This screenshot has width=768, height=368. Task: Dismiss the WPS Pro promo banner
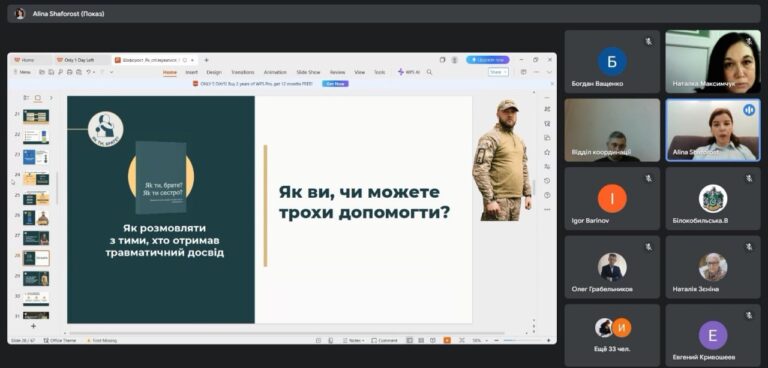[552, 84]
